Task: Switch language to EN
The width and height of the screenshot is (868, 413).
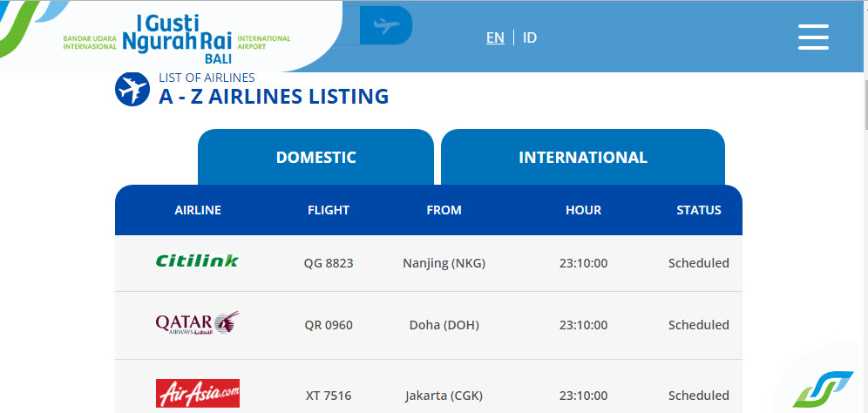Action: pyautogui.click(x=495, y=37)
